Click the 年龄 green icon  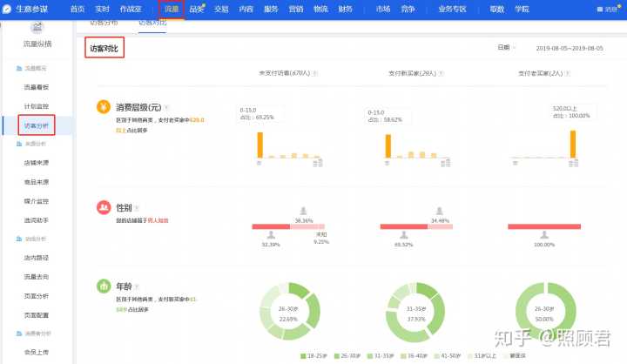(x=104, y=286)
